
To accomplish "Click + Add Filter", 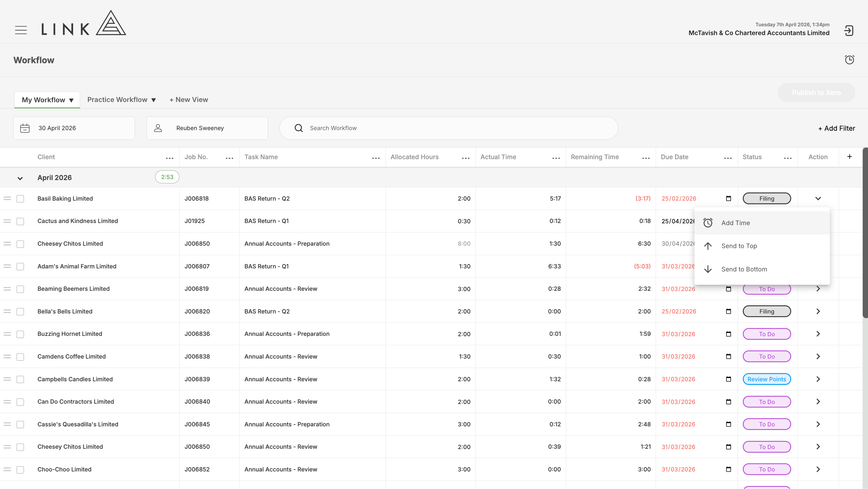I will click(836, 128).
